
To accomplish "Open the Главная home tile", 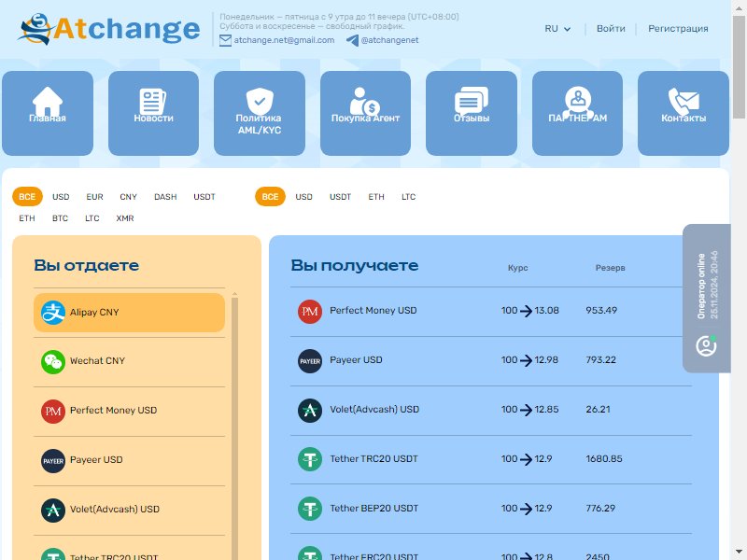I will pos(48,113).
